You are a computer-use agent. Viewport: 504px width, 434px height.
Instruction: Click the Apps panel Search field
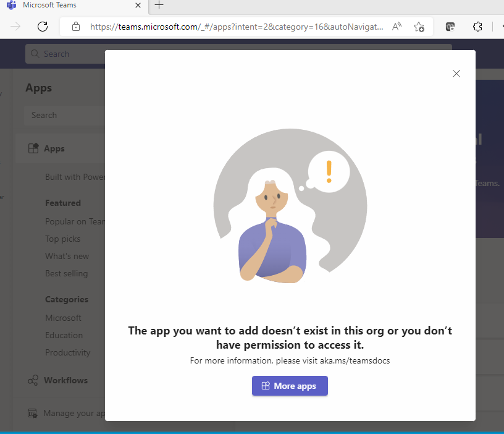tap(65, 115)
